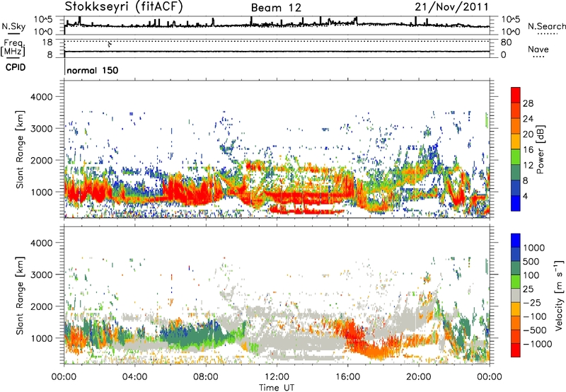Viewport: 566px width, 392px height.
Task: Click the 'Time UT' axis label
Action: click(x=277, y=388)
